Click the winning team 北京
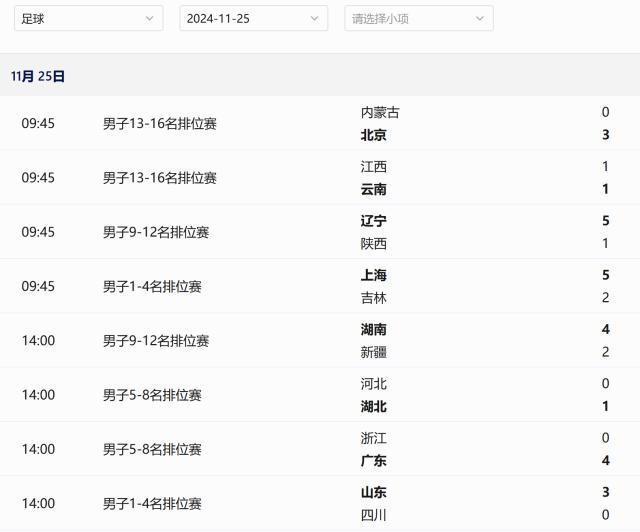 [x=374, y=135]
